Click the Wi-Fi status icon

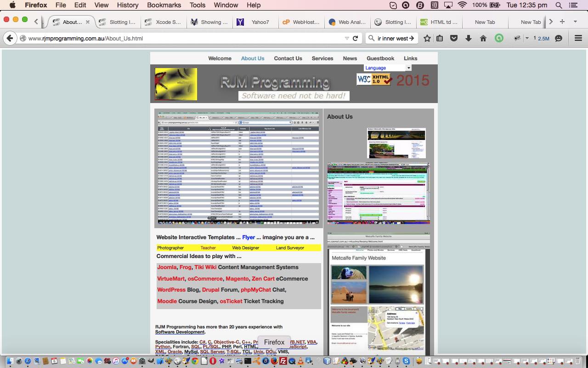(462, 5)
